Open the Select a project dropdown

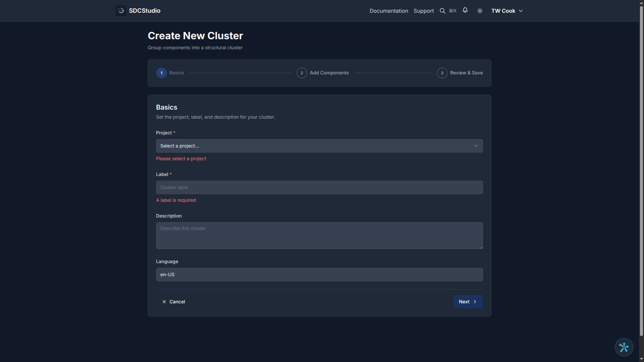[319, 146]
